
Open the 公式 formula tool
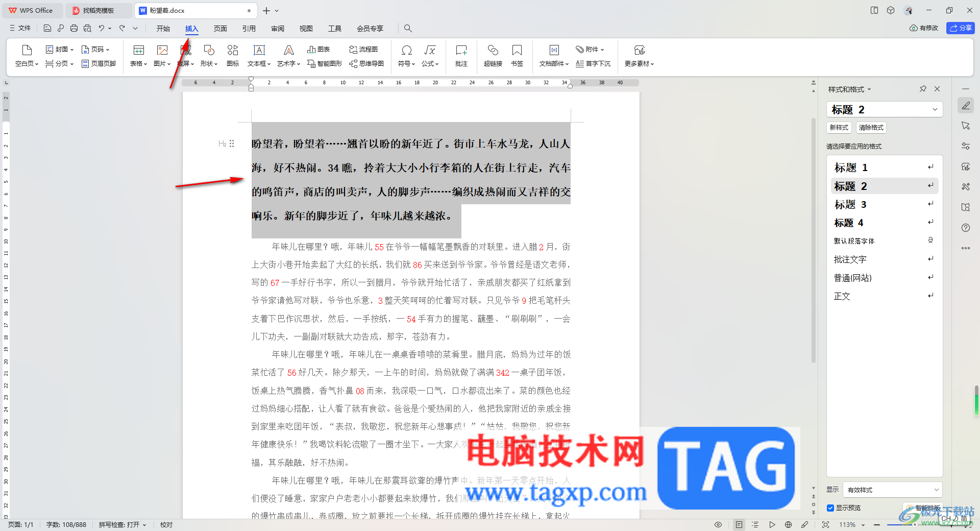click(430, 56)
